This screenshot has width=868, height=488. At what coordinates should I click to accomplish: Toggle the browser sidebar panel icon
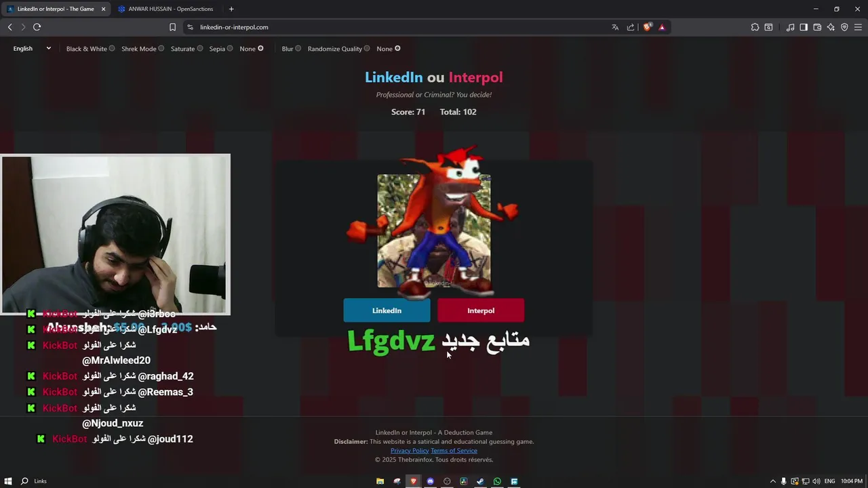[804, 27]
